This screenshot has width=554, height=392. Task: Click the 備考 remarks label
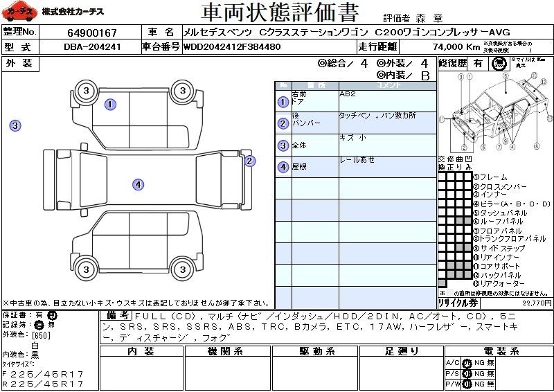pyautogui.click(x=117, y=315)
